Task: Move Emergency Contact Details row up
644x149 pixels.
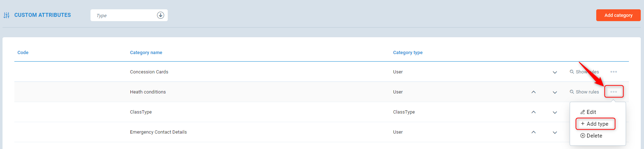Action: [x=533, y=132]
